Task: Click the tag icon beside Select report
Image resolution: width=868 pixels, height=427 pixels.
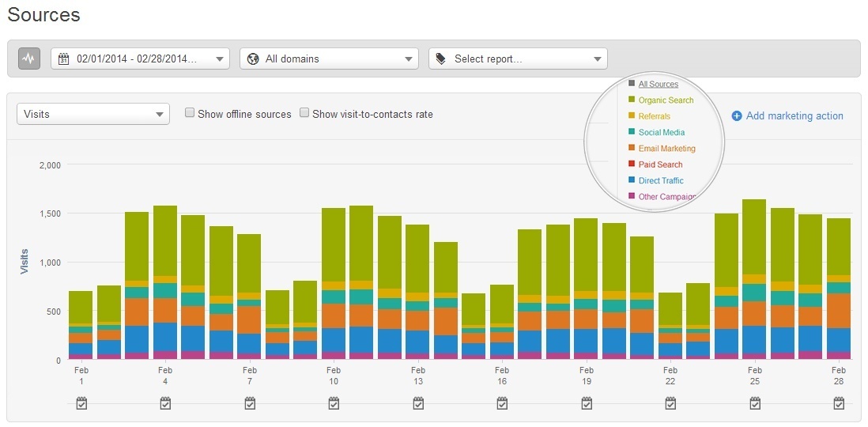Action: pyautogui.click(x=441, y=59)
